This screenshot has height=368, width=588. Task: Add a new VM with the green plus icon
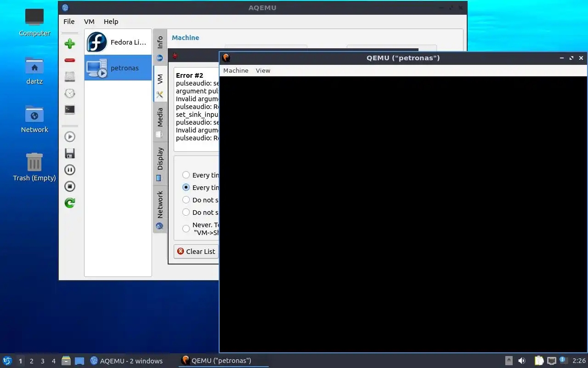point(70,44)
